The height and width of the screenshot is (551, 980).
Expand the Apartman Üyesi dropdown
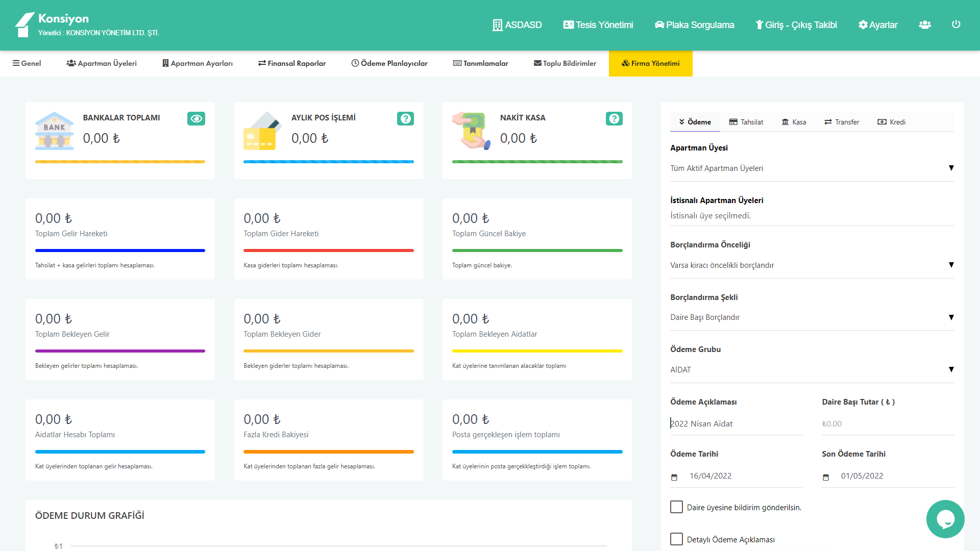pos(812,168)
